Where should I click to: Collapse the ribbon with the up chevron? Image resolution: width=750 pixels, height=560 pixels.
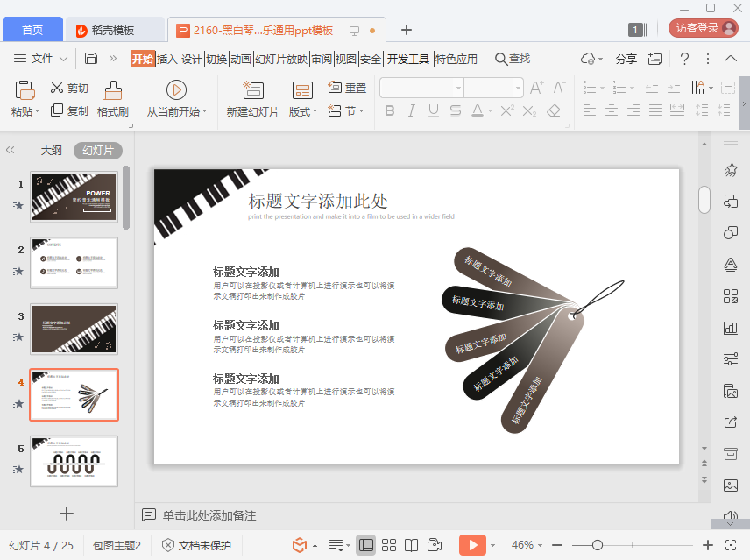731,59
